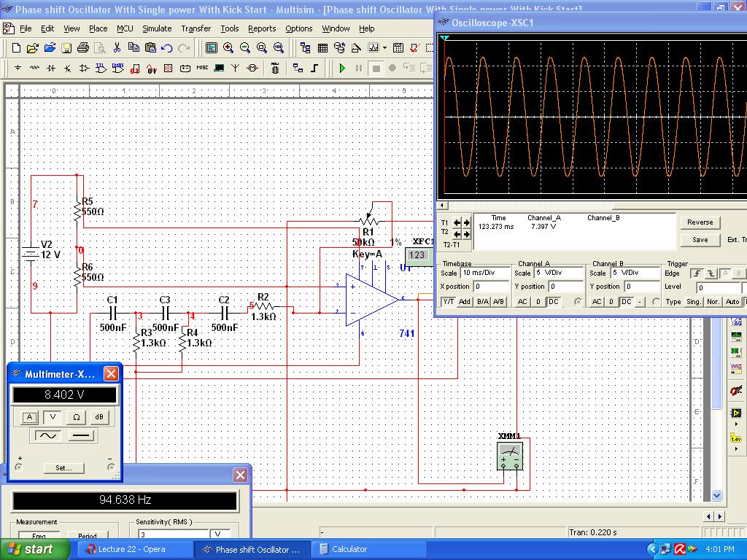
Task: Place an Analog op-amp component icon
Action: 85,68
